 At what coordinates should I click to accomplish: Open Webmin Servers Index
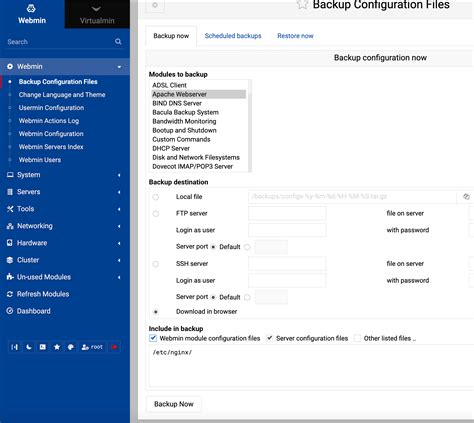click(51, 147)
